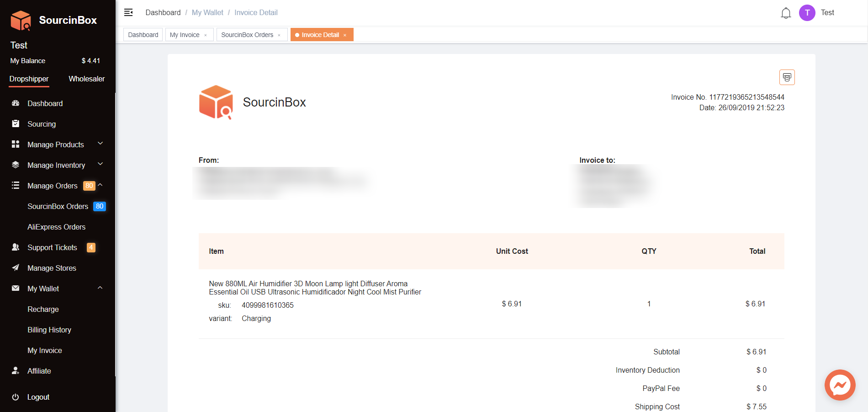Click the My Balance $ 4.41 amount
This screenshot has width=868, height=412.
91,61
